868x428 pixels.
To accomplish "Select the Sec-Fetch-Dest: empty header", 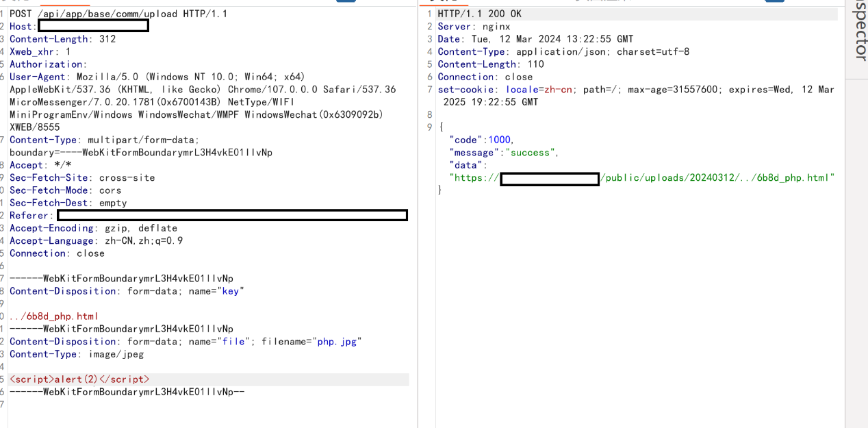I will [68, 203].
